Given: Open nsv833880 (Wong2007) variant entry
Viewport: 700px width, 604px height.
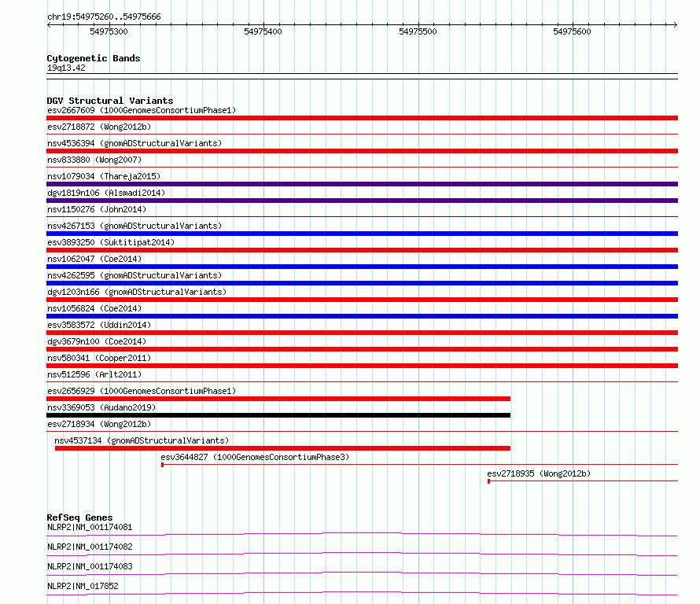Looking at the screenshot, I should click(94, 160).
